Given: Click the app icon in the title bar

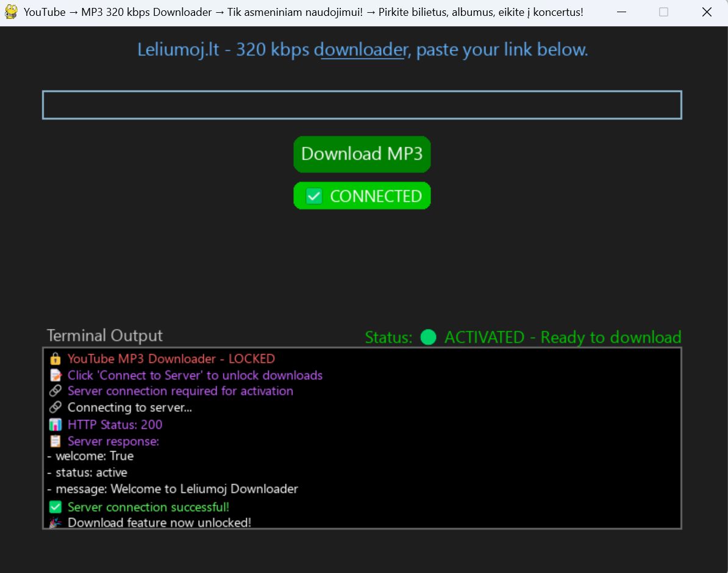Looking at the screenshot, I should click(11, 12).
